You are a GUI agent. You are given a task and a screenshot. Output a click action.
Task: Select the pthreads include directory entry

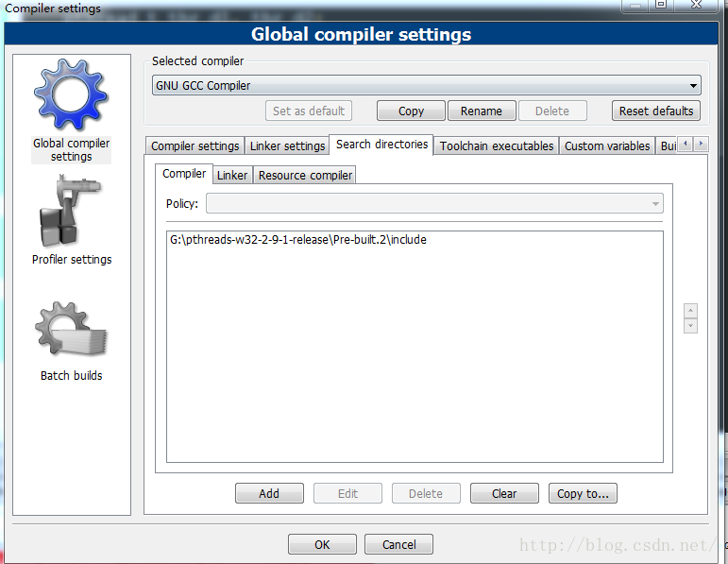click(415, 240)
